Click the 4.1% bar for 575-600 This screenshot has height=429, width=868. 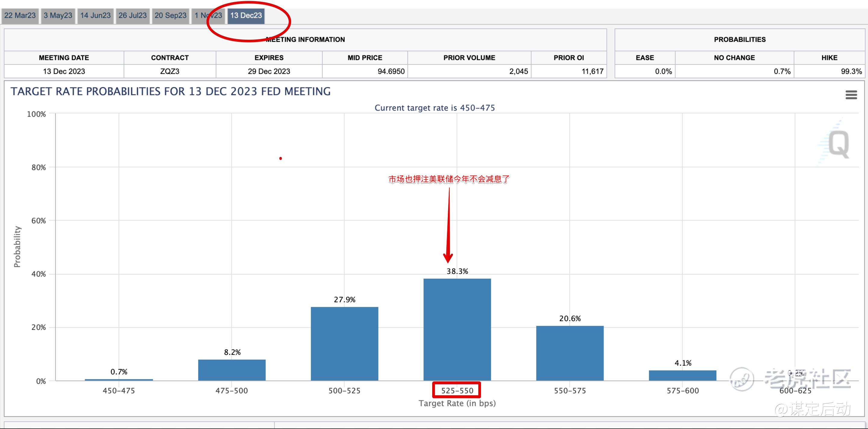point(682,375)
